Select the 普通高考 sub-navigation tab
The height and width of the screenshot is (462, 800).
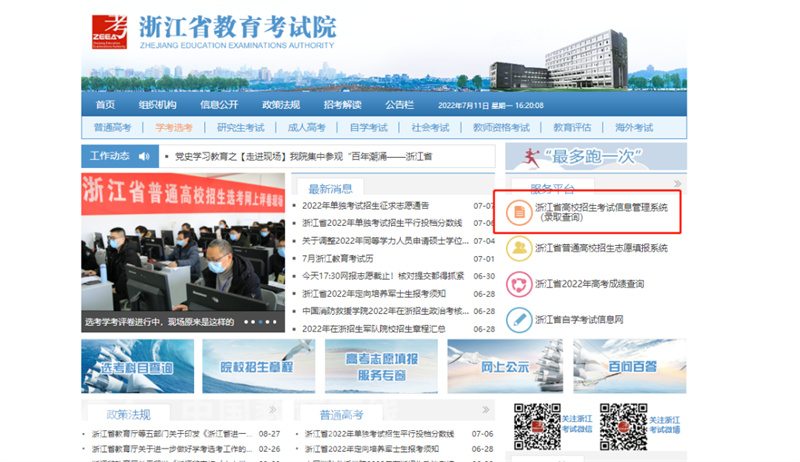coord(112,127)
